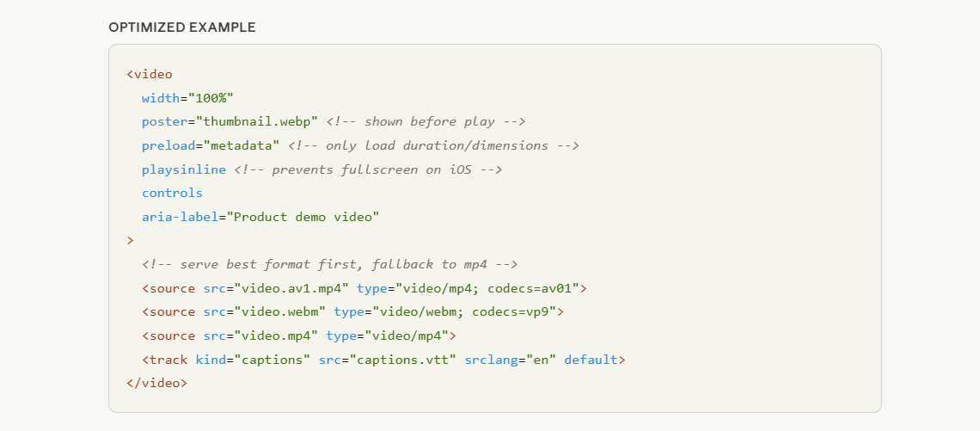Click the 'only load duration/dimensions' comment

433,145
